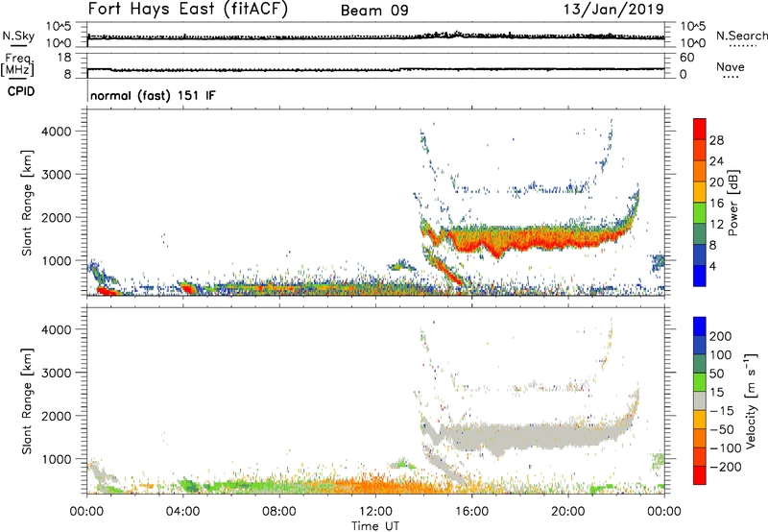
Task: Click the 'Beam 09' label
Action: [374, 11]
